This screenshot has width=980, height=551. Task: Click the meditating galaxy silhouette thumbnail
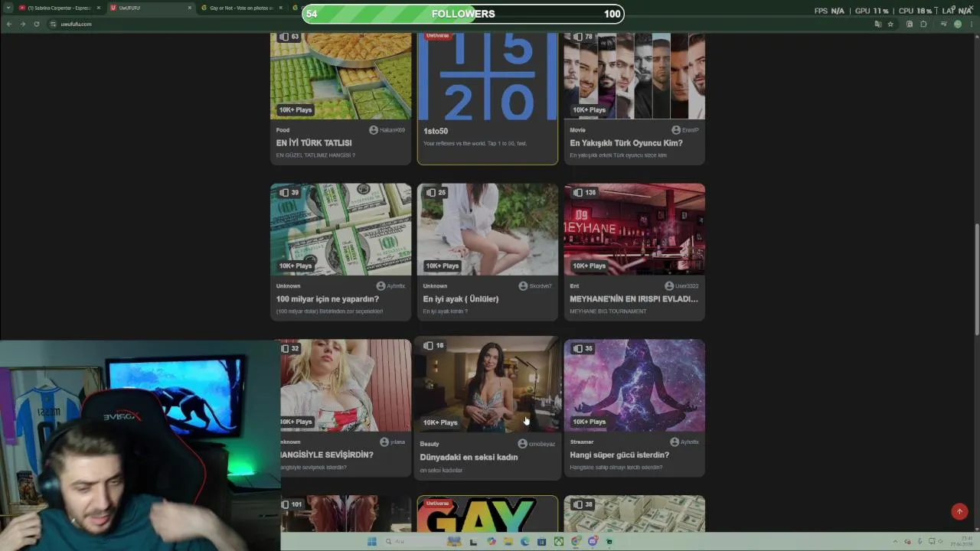[635, 386]
